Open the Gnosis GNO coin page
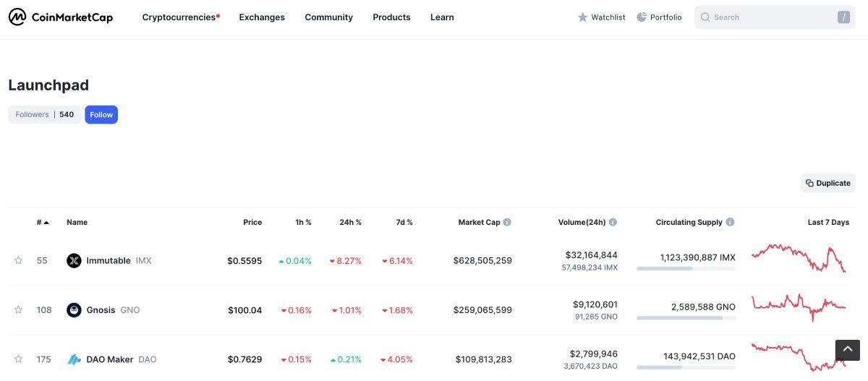The width and height of the screenshot is (868, 381). (x=103, y=309)
